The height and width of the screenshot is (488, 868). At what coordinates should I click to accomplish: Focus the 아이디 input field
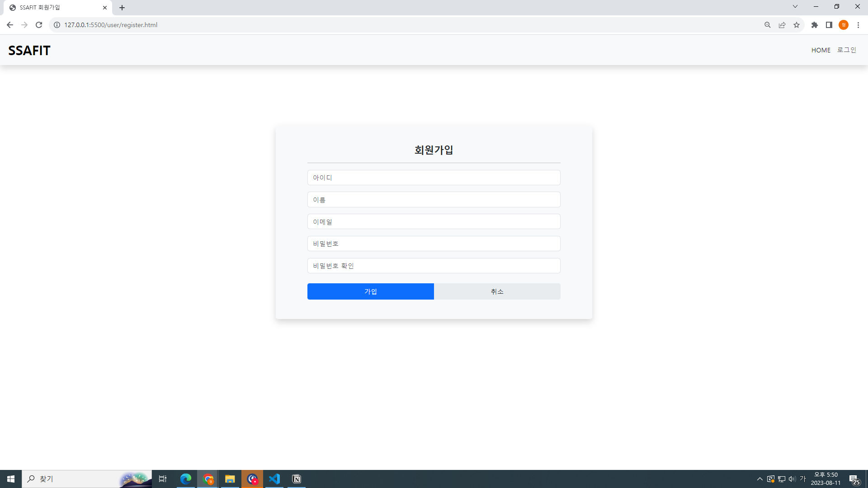tap(434, 178)
